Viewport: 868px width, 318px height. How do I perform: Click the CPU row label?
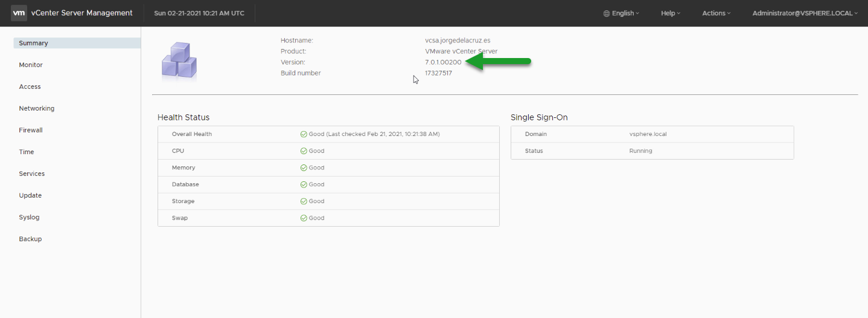[x=178, y=151]
